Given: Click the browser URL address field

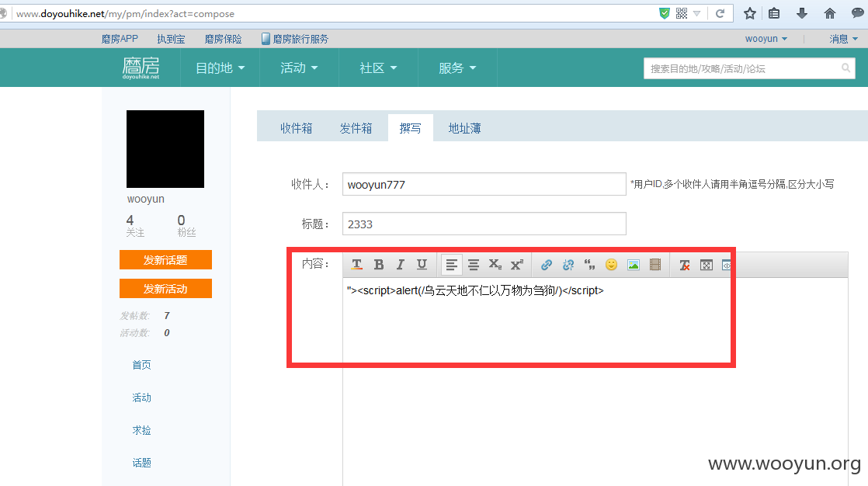Looking at the screenshot, I should (332, 13).
